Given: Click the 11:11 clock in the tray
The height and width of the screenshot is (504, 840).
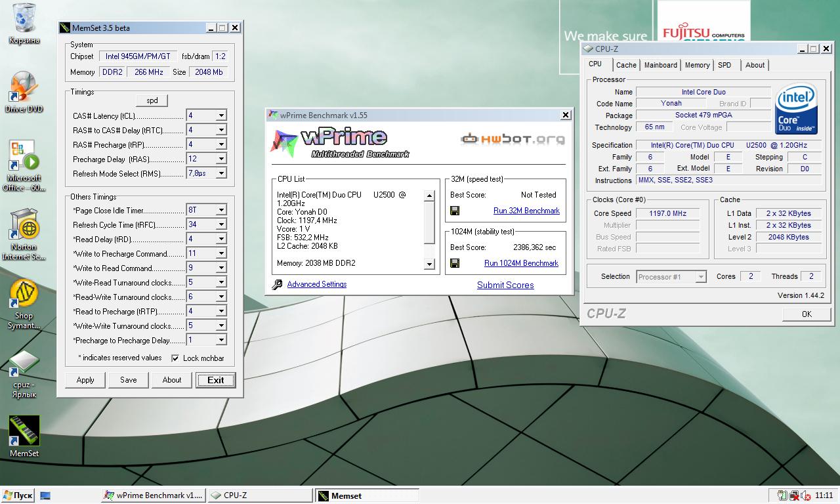Looking at the screenshot, I should [824, 495].
